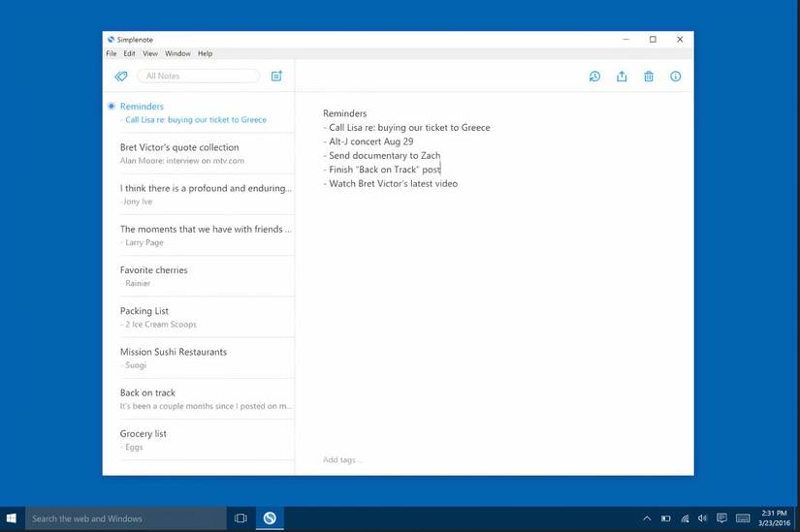Minimize the Simplenote window

coord(626,40)
